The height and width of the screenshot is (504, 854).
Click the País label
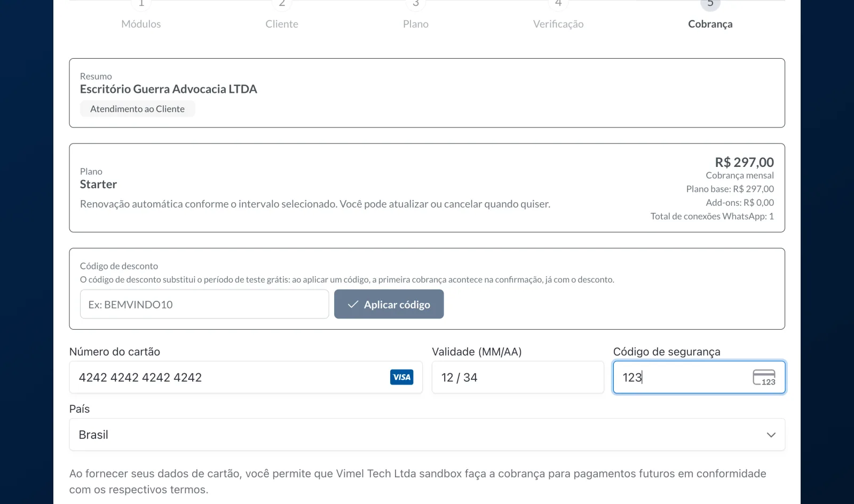click(x=80, y=409)
